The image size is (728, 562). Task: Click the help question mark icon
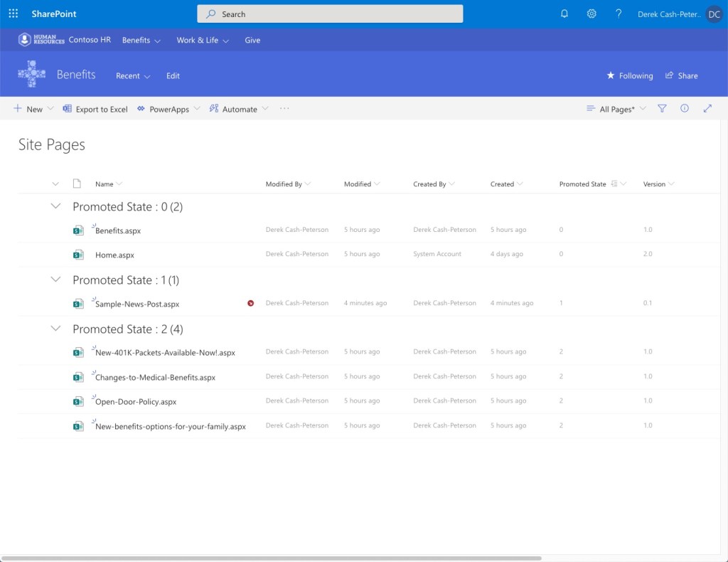point(619,14)
